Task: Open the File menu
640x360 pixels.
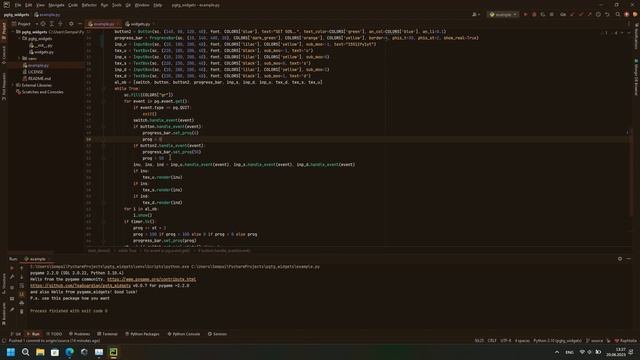Action: point(18,5)
